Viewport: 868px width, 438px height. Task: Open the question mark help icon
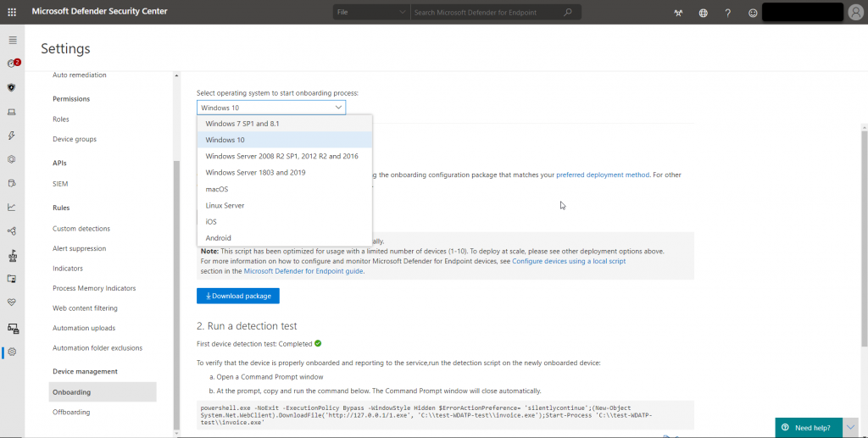(x=728, y=13)
